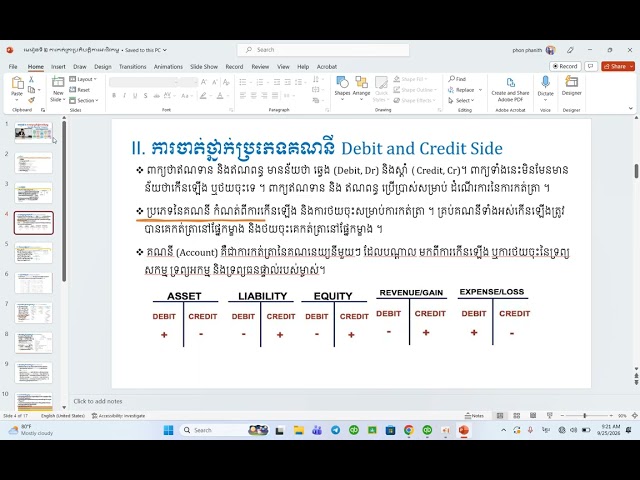Start Slide Show from status bar
Viewport: 640px width, 480px height.
[x=549, y=416]
